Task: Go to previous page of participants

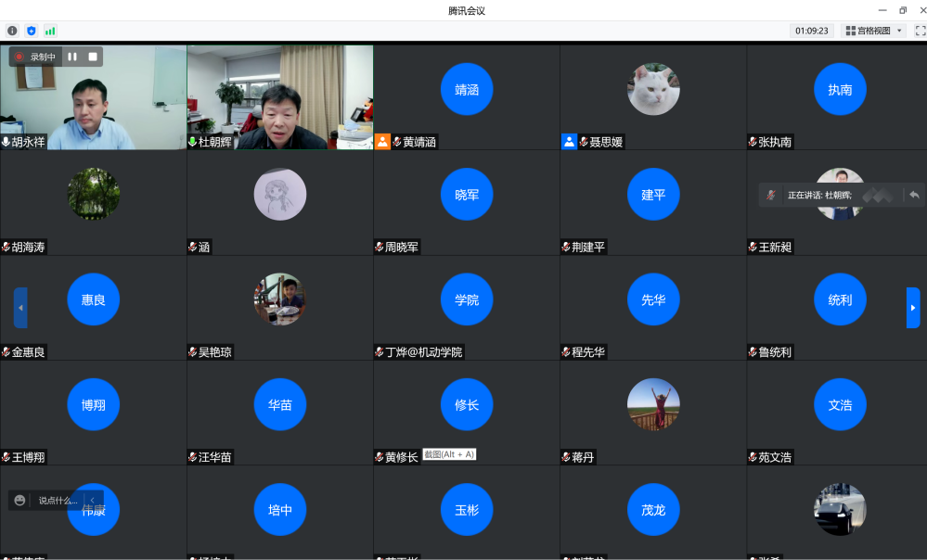Action: (x=20, y=308)
